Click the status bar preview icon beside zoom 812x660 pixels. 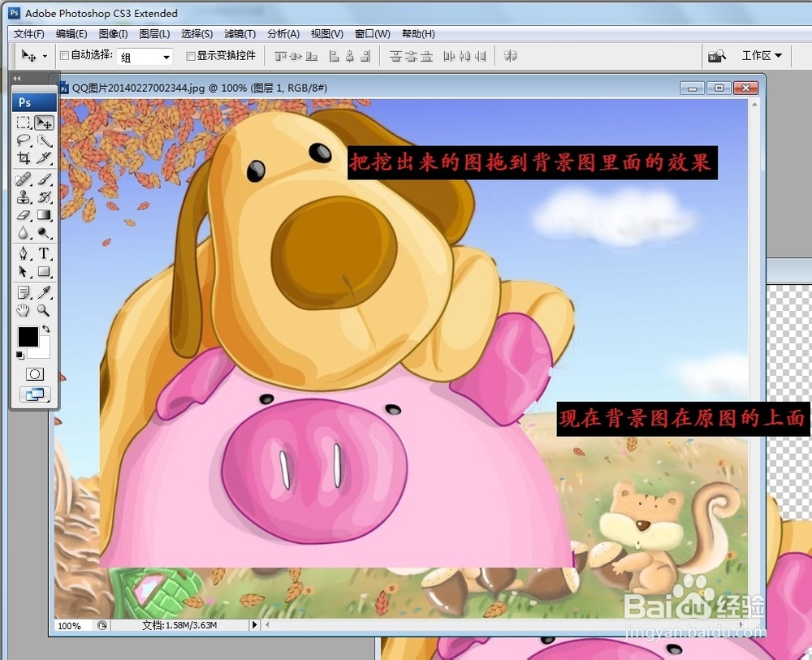pyautogui.click(x=102, y=625)
